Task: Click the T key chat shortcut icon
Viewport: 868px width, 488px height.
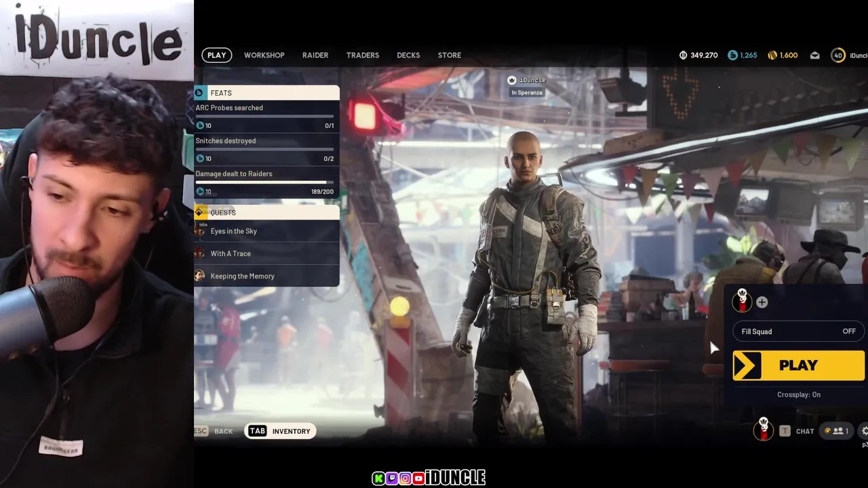Action: click(785, 431)
